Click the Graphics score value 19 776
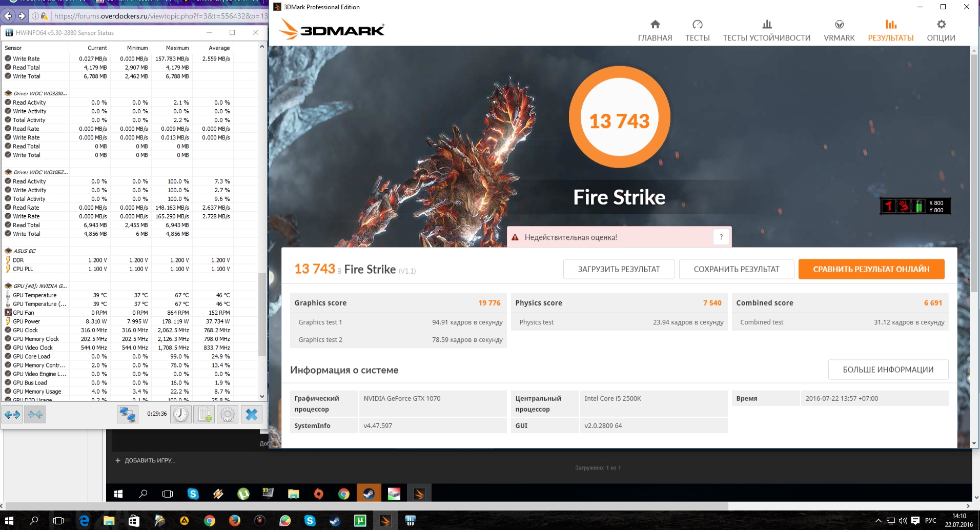980x530 pixels. coord(489,303)
